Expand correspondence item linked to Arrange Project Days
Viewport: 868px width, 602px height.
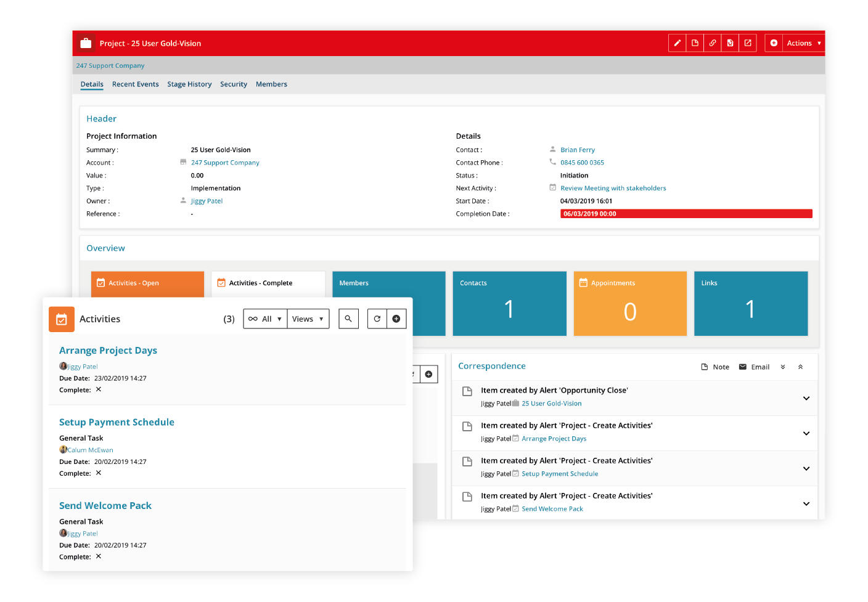[806, 433]
